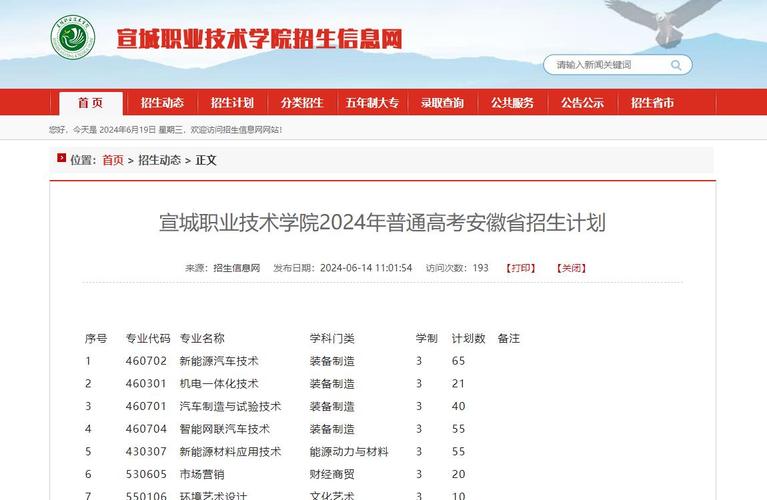
Task: Click the 招生动态 breadcrumb link
Action: click(x=159, y=160)
